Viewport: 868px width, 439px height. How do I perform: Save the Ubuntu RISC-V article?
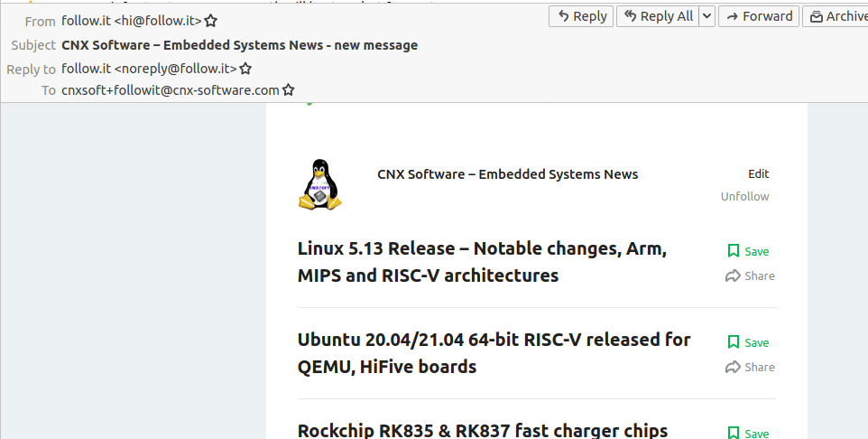[748, 342]
